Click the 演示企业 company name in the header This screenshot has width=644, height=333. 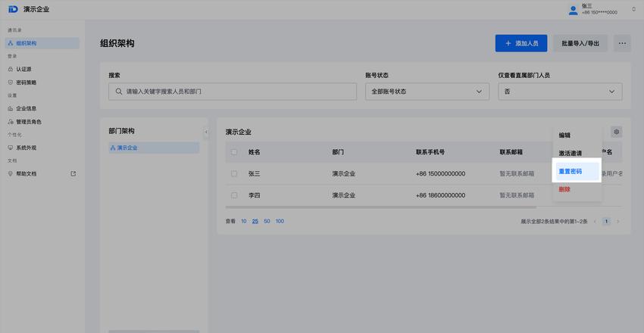[x=36, y=9]
